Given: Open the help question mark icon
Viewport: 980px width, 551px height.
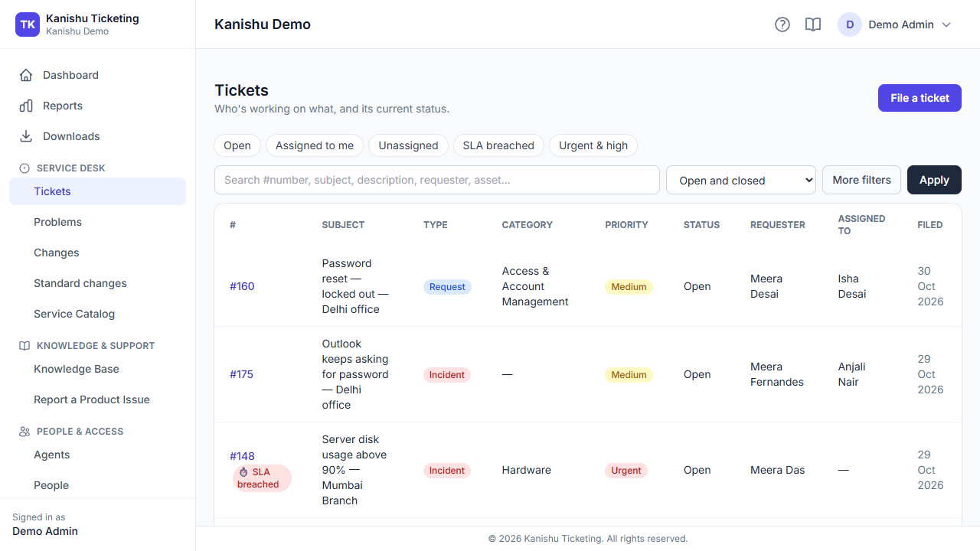Looking at the screenshot, I should [x=782, y=24].
